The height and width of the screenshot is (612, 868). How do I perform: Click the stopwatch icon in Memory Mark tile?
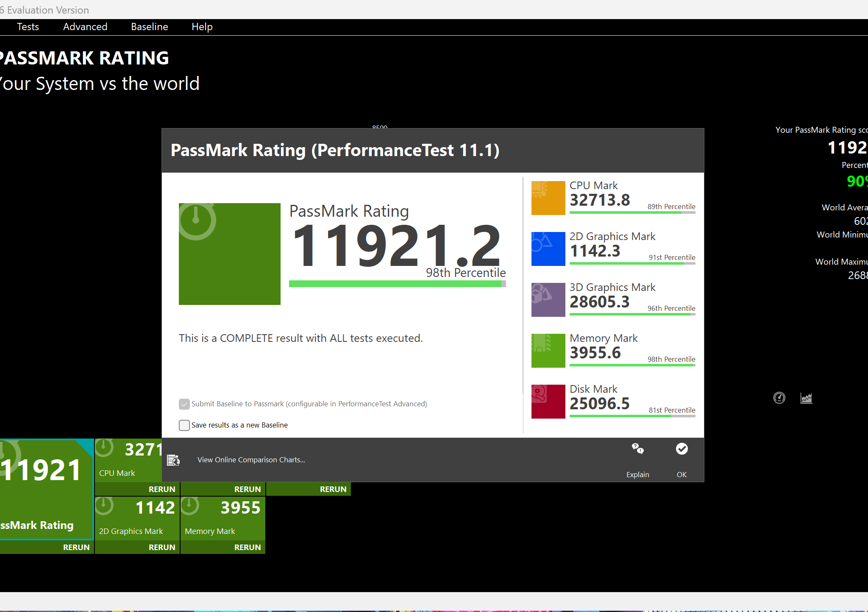190,506
